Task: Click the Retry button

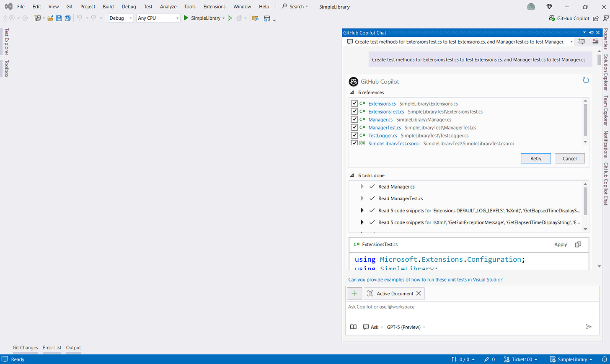Action: point(536,158)
